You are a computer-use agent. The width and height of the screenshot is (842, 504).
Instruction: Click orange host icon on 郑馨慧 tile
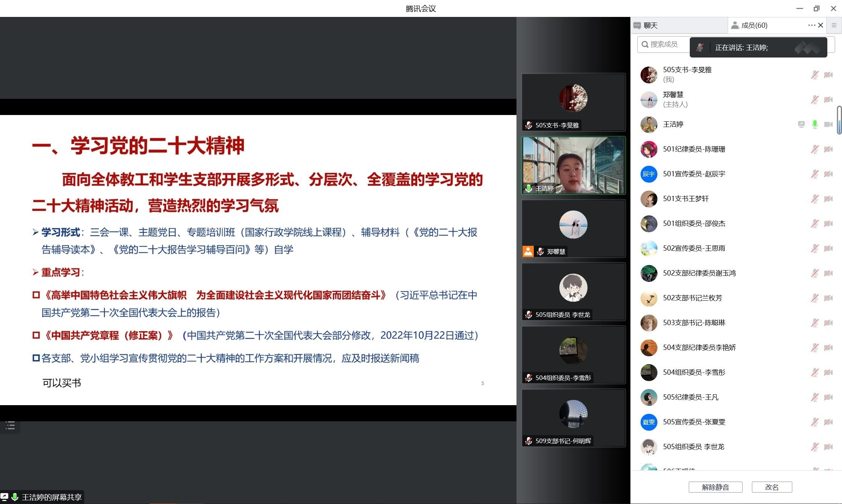pyautogui.click(x=528, y=251)
